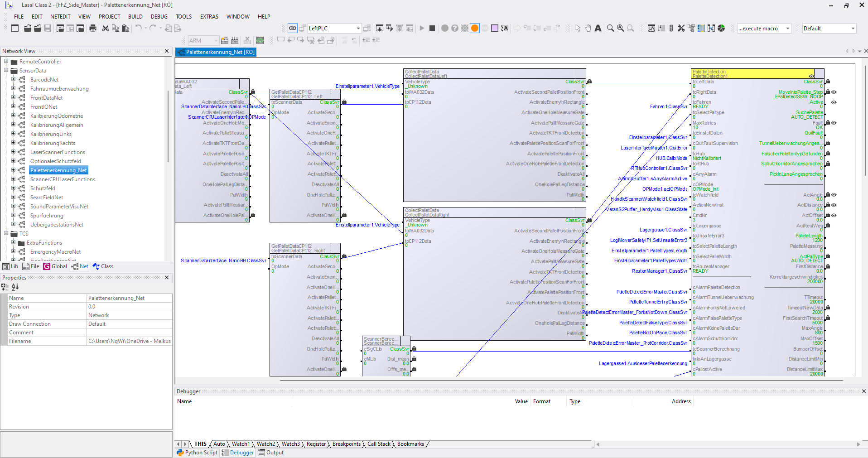
Task: Toggle eye icon beside MoveIntoPalette_Step output
Action: point(834,92)
